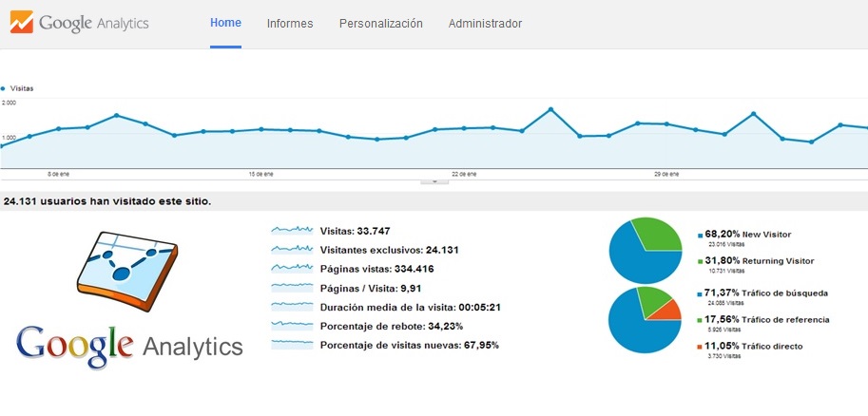Click the 15 de ene axis label
This screenshot has height=416, width=868.
pos(260,174)
